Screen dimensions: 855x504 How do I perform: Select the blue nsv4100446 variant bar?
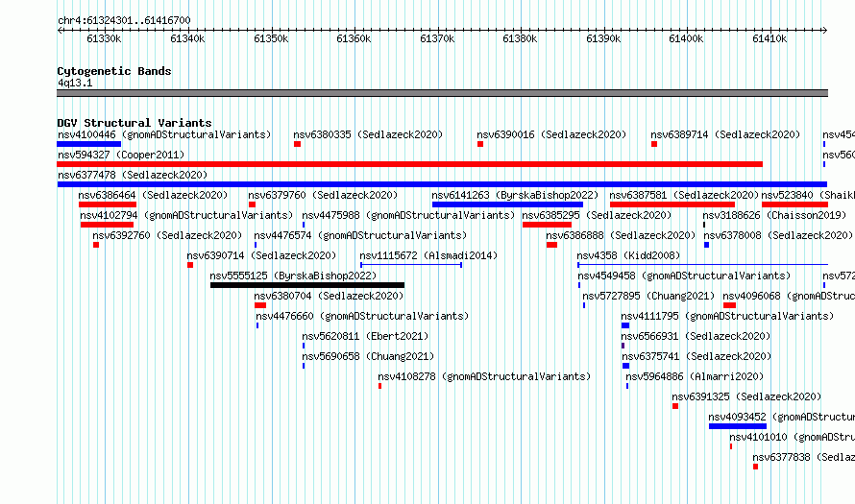click(89, 144)
